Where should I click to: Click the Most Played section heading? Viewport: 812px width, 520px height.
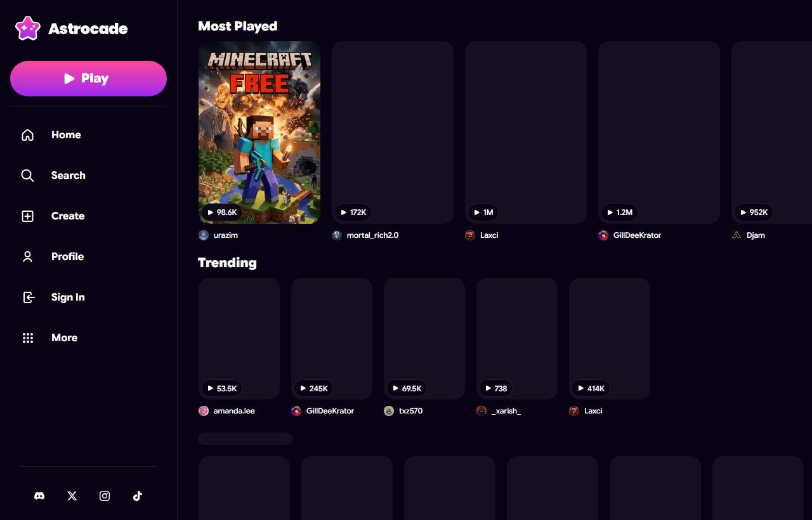point(238,26)
